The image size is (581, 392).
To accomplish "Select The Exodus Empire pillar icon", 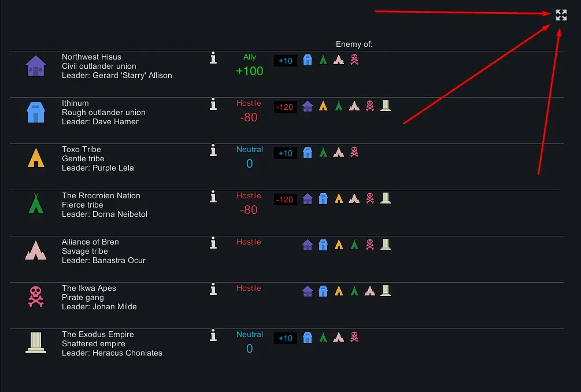I will (36, 342).
